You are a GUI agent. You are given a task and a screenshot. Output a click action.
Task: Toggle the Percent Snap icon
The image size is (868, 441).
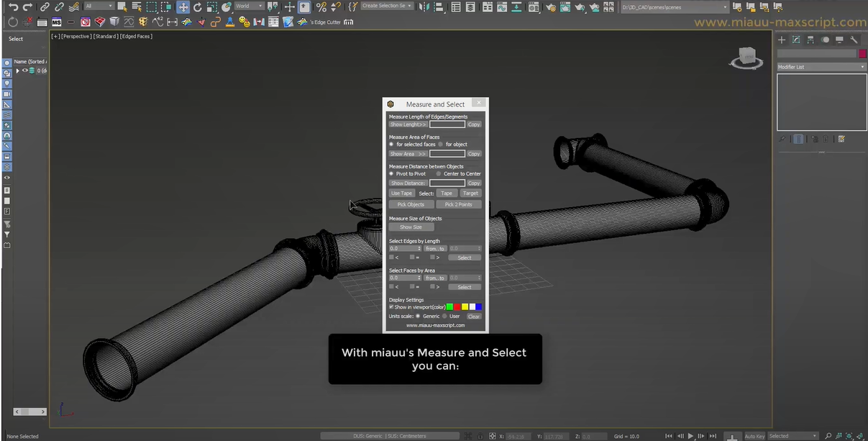tap(321, 6)
